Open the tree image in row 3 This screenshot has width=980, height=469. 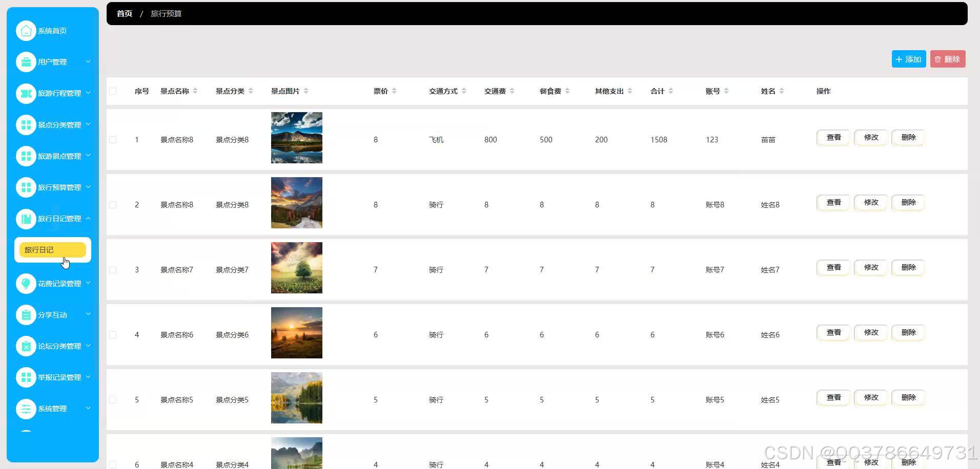[297, 268]
